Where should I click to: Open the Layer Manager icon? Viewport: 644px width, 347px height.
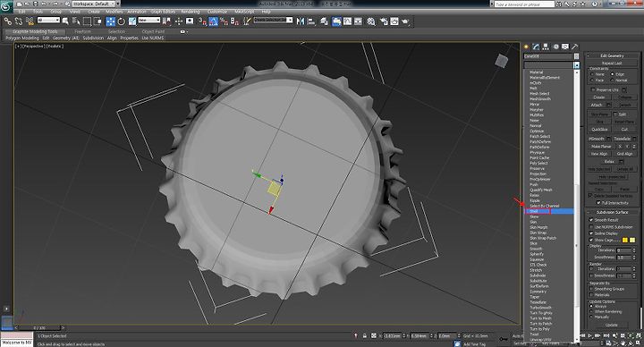pyautogui.click(x=324, y=21)
